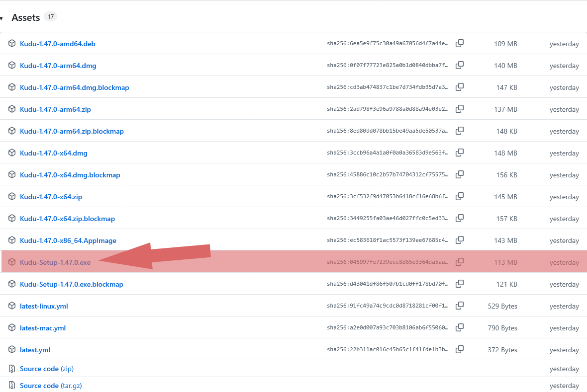This screenshot has height=392, width=587.
Task: Open Kudu-1.47.0-arm64.zip.blockmap link
Action: click(x=72, y=131)
